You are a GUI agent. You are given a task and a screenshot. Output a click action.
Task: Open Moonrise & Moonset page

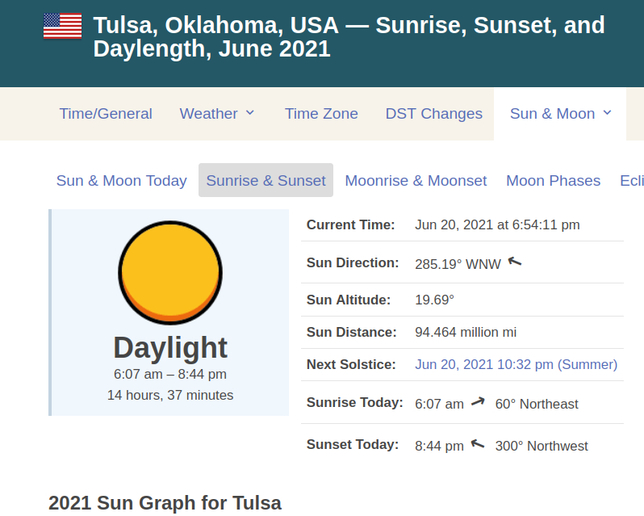416,181
